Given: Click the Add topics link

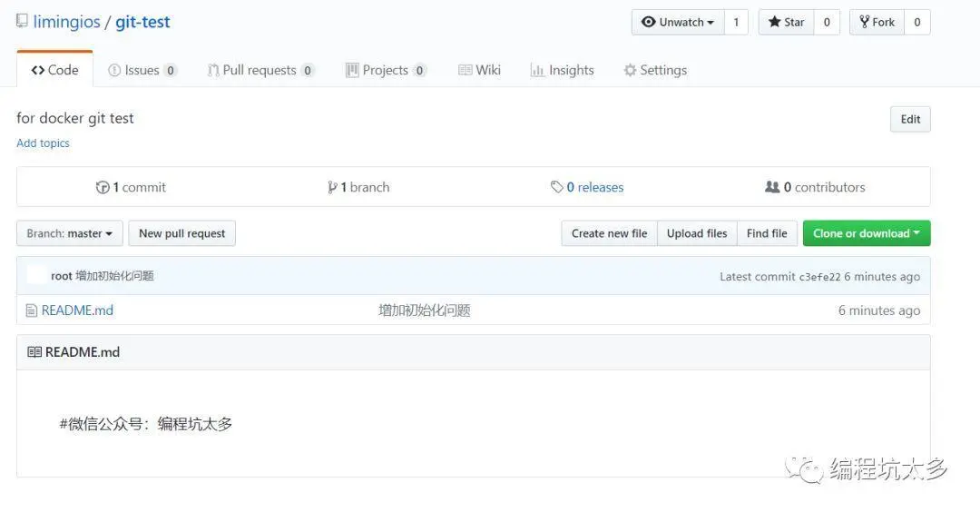Looking at the screenshot, I should [x=43, y=143].
